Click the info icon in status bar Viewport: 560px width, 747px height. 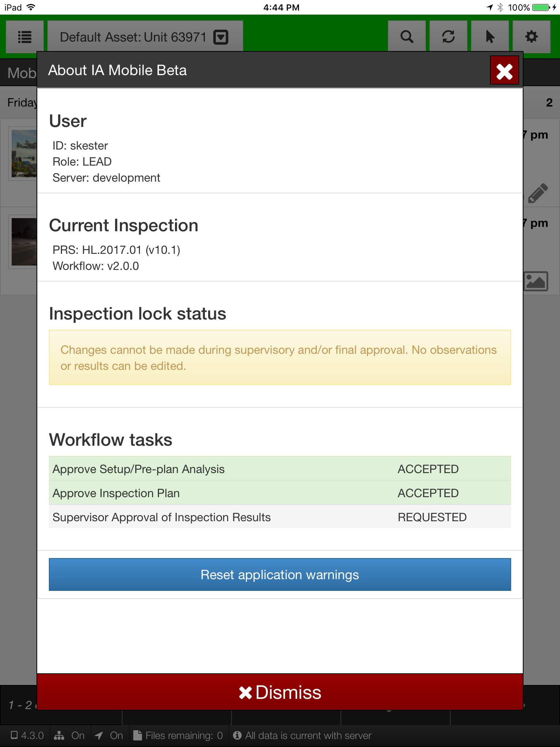pyautogui.click(x=237, y=735)
